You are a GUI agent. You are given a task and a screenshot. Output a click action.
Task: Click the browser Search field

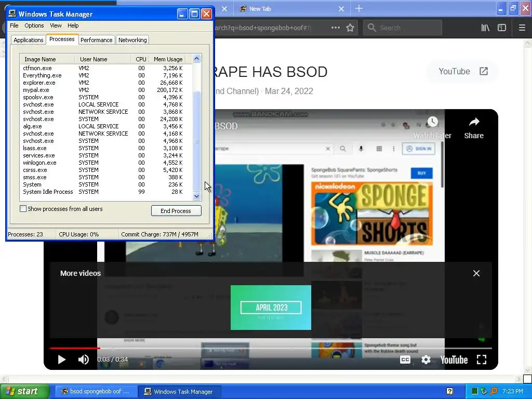point(403,28)
